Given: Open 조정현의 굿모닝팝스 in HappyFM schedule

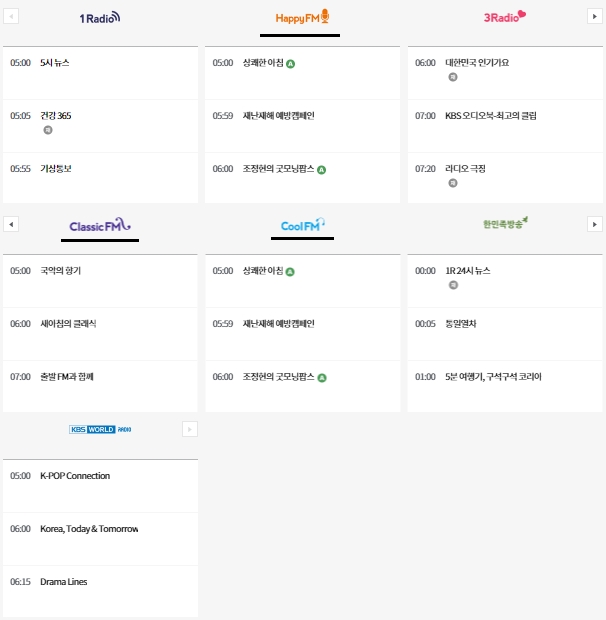Looking at the screenshot, I should pos(278,169).
